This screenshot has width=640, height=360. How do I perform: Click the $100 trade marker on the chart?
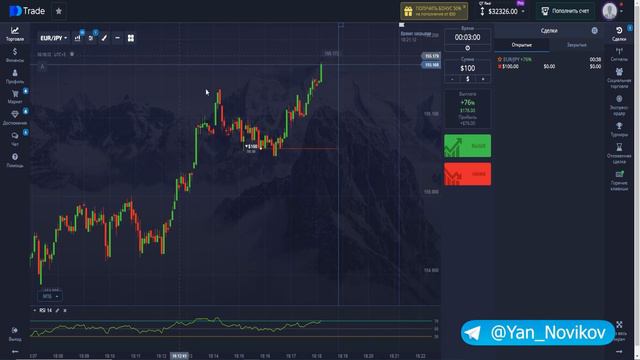251,147
